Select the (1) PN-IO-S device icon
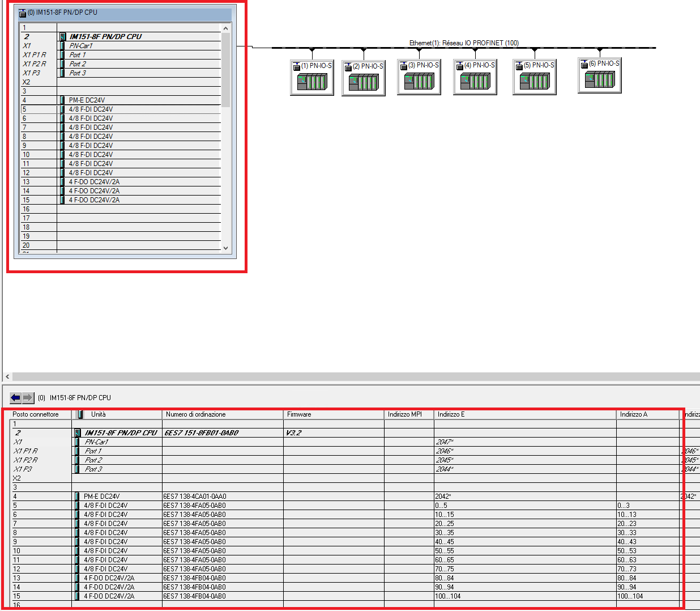This screenshot has width=700, height=611. click(312, 77)
